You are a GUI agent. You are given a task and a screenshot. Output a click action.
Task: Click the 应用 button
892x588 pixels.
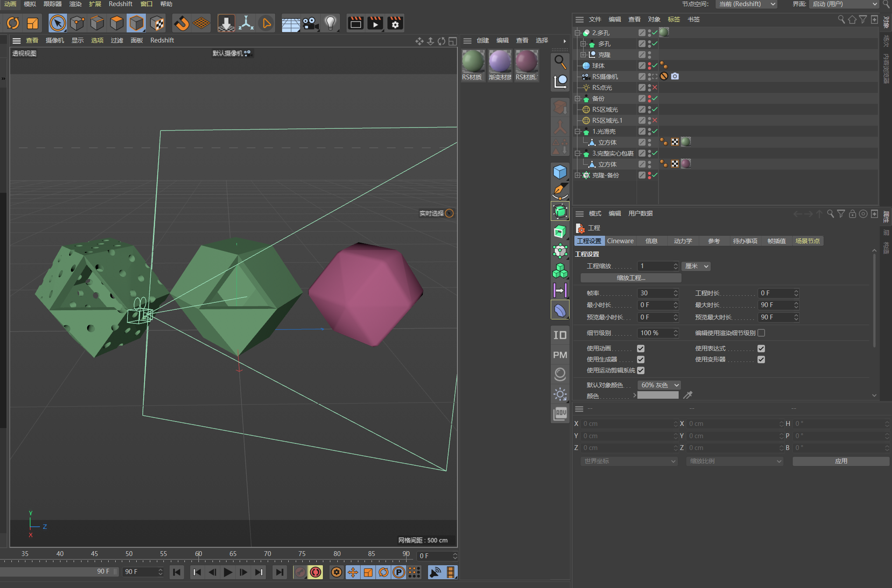[841, 461]
